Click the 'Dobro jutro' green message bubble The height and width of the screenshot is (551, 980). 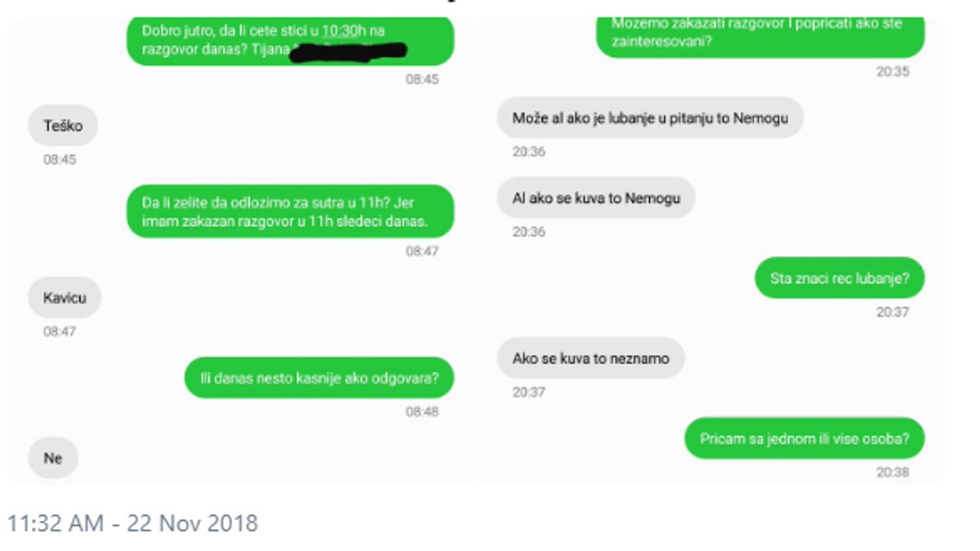(290, 41)
